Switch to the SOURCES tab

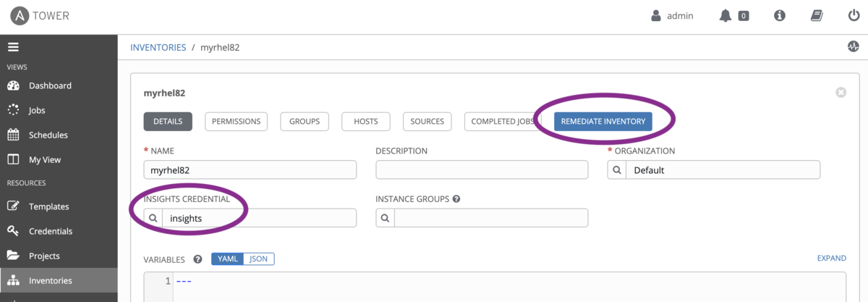point(427,122)
